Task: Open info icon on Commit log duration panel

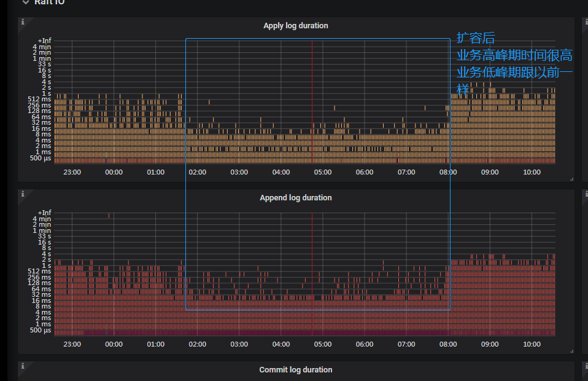Action: 23,366
